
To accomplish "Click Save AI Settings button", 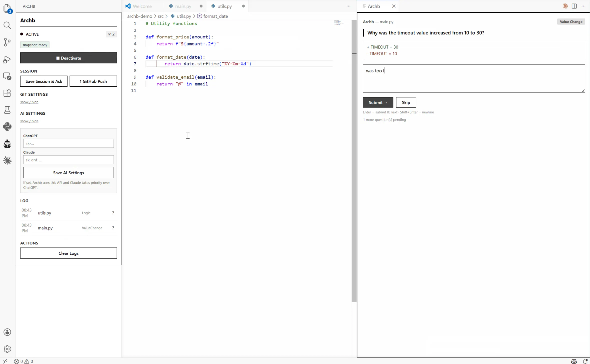I will pyautogui.click(x=68, y=173).
